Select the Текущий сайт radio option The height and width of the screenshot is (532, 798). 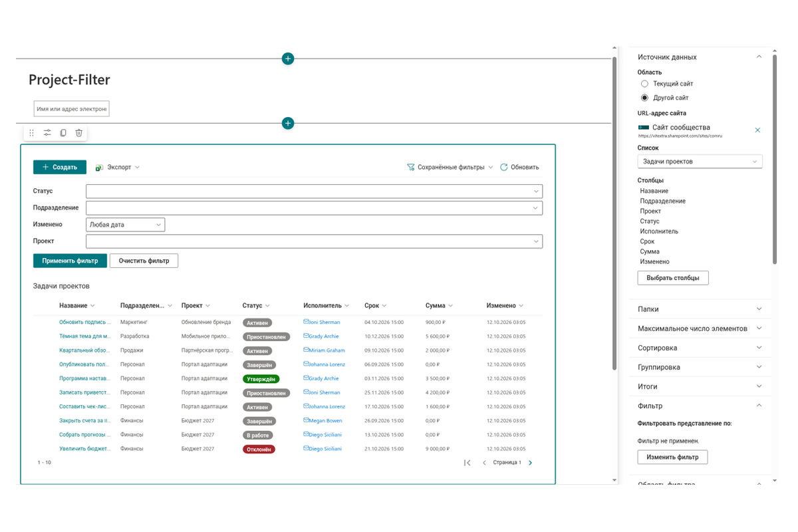[x=644, y=84]
